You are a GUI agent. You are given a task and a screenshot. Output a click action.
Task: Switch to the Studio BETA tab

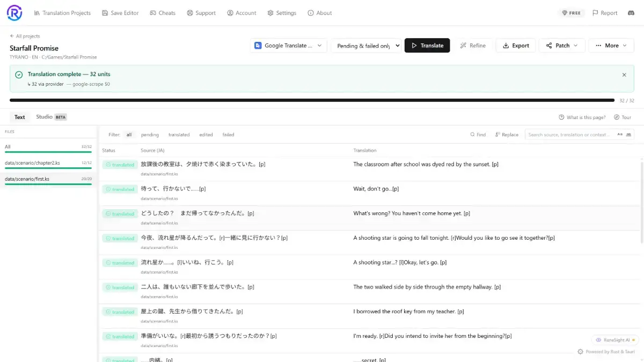[x=52, y=117]
